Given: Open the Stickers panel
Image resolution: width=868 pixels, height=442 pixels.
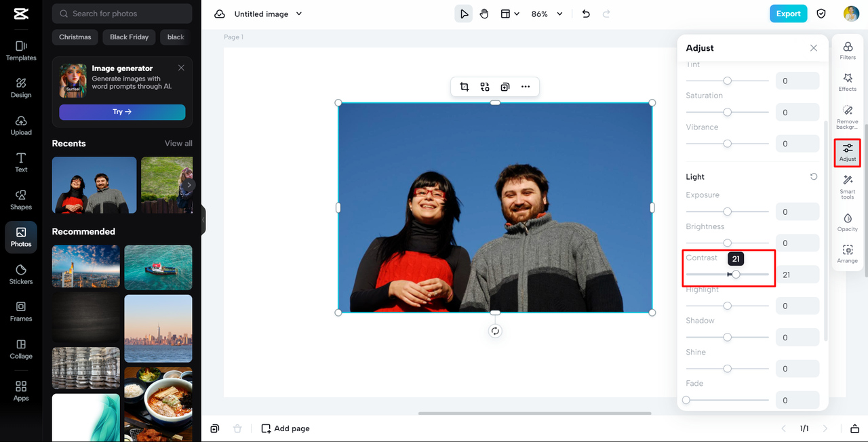Looking at the screenshot, I should [20, 275].
